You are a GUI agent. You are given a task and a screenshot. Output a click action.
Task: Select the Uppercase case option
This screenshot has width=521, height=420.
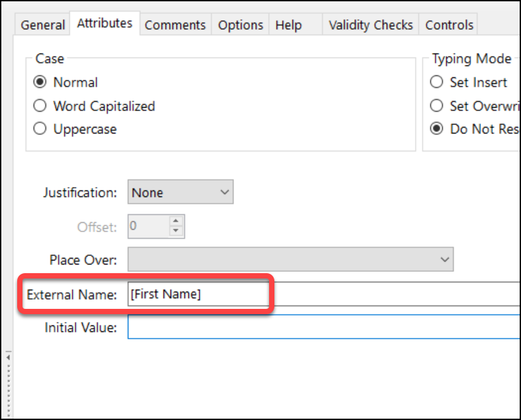coord(40,129)
